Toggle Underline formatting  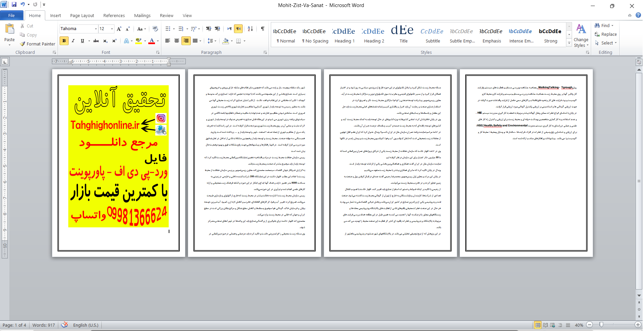(x=82, y=41)
